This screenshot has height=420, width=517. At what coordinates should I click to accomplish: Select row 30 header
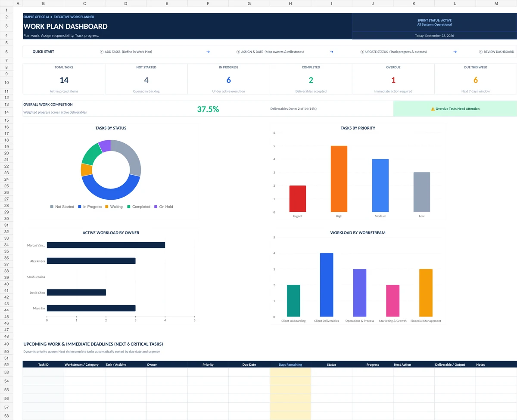point(6,219)
